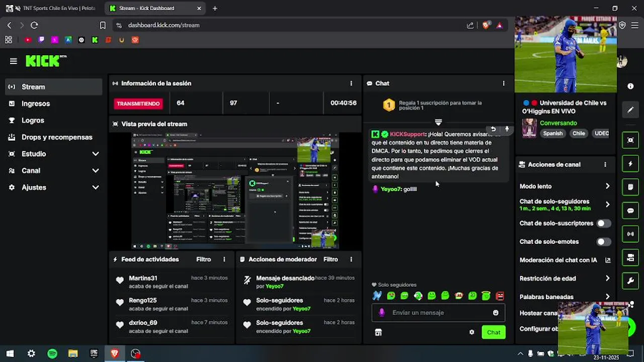Viewport: 644px width, 362px height.
Task: Select the Stream - Kick Dashboard tab
Action: 155,9
